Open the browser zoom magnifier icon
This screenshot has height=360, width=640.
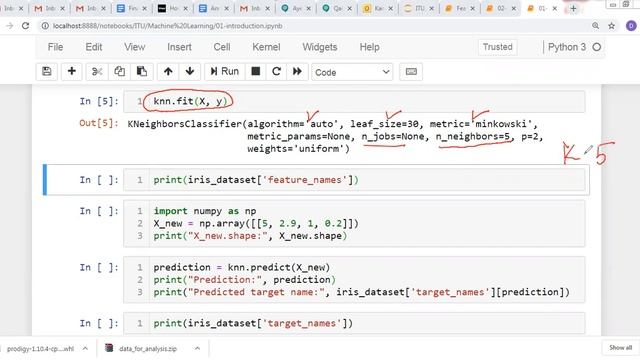[x=596, y=26]
